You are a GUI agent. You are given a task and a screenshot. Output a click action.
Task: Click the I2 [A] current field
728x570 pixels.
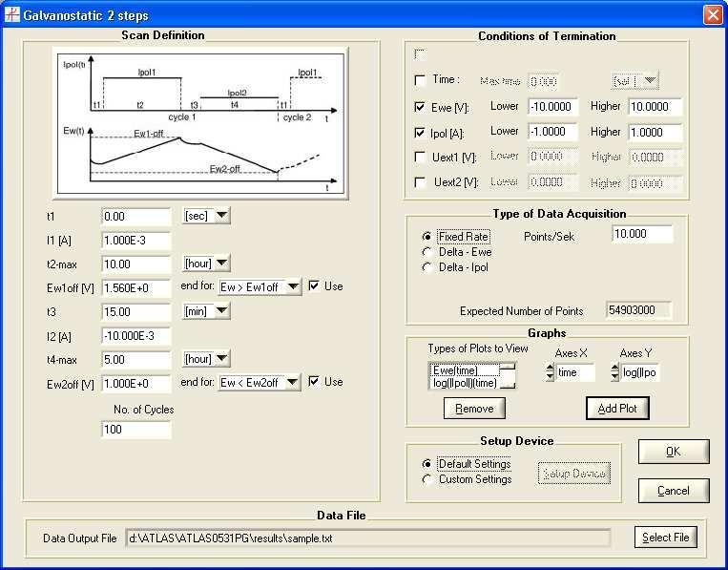(x=136, y=336)
